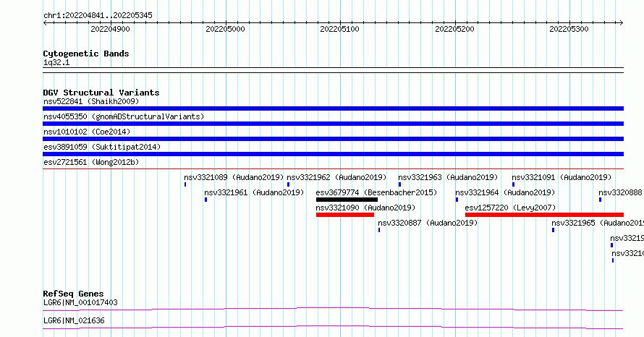Click the blue marker below nsv3321961
Viewport: 644px width, 337px height.
click(x=206, y=200)
